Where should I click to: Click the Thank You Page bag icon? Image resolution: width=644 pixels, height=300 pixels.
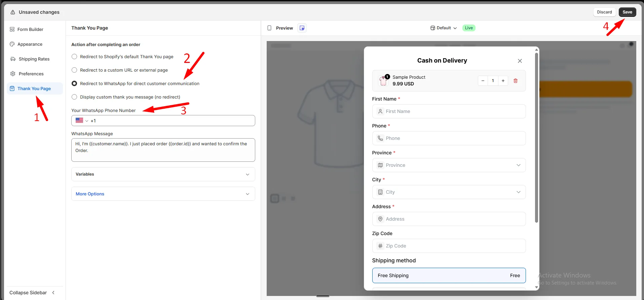12,88
